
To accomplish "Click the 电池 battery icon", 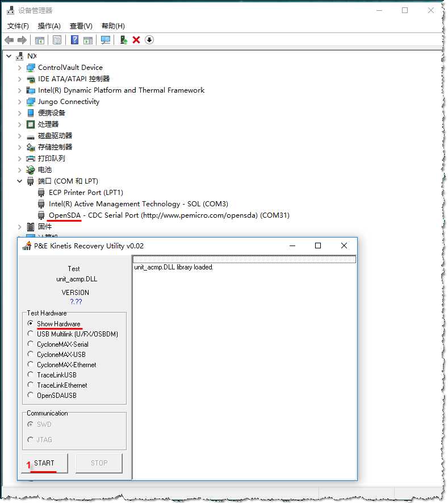I will (31, 170).
